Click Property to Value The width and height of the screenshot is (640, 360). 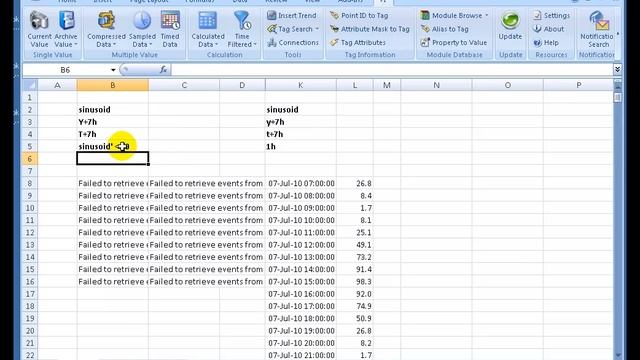click(x=453, y=42)
